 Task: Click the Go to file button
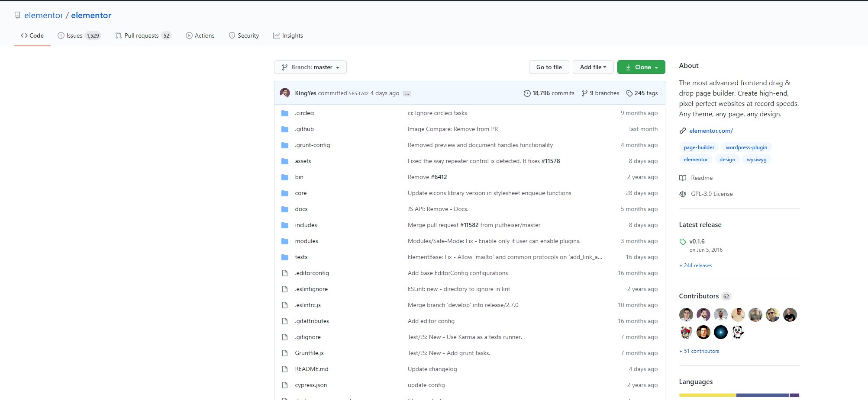(549, 67)
